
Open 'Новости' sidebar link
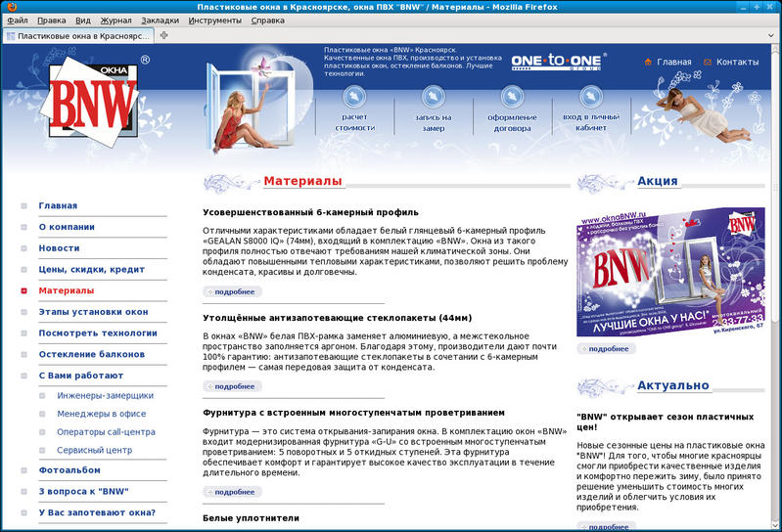59,248
